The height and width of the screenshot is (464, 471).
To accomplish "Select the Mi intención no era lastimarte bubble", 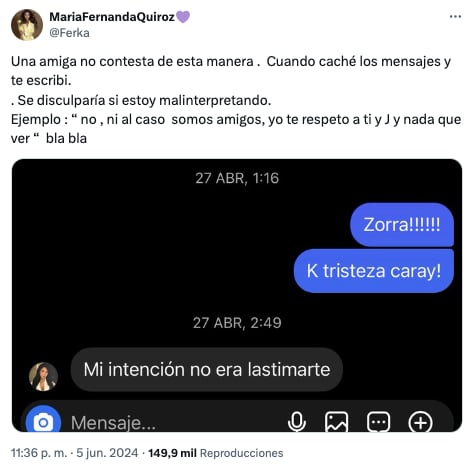I will (x=207, y=370).
